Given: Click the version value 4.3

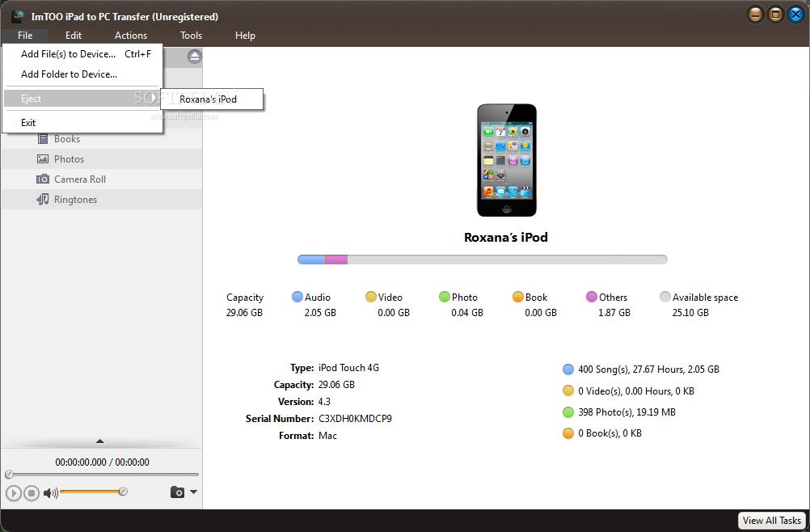Looking at the screenshot, I should pos(324,402).
